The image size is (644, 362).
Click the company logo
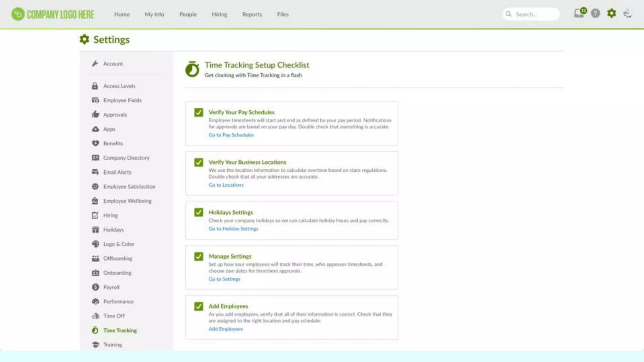[x=53, y=14]
